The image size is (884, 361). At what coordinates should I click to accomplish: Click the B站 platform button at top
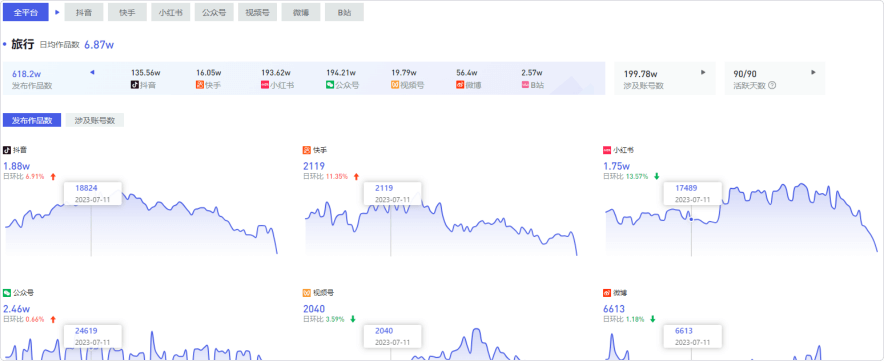(344, 12)
